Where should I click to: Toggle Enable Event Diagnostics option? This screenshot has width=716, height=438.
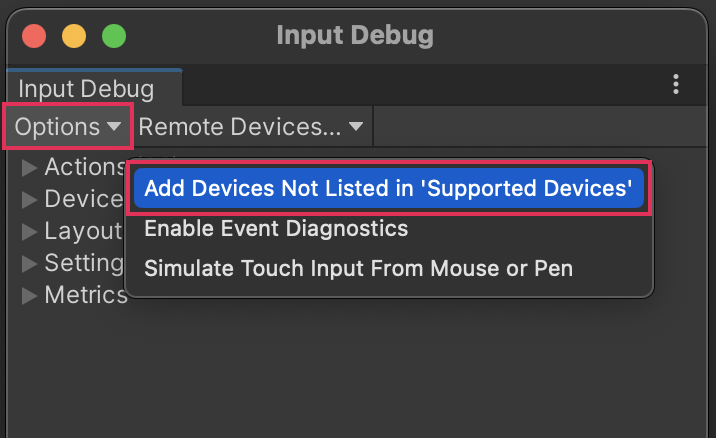coord(276,229)
